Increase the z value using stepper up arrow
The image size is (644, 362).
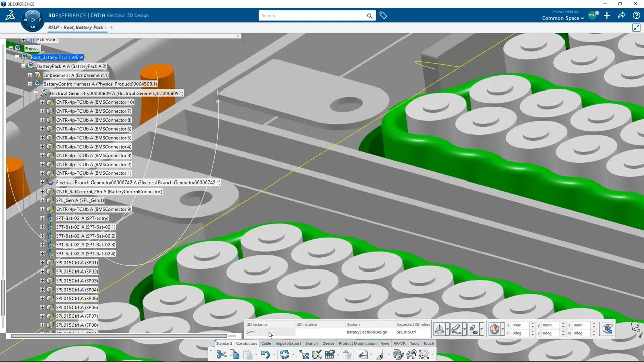pos(594,324)
